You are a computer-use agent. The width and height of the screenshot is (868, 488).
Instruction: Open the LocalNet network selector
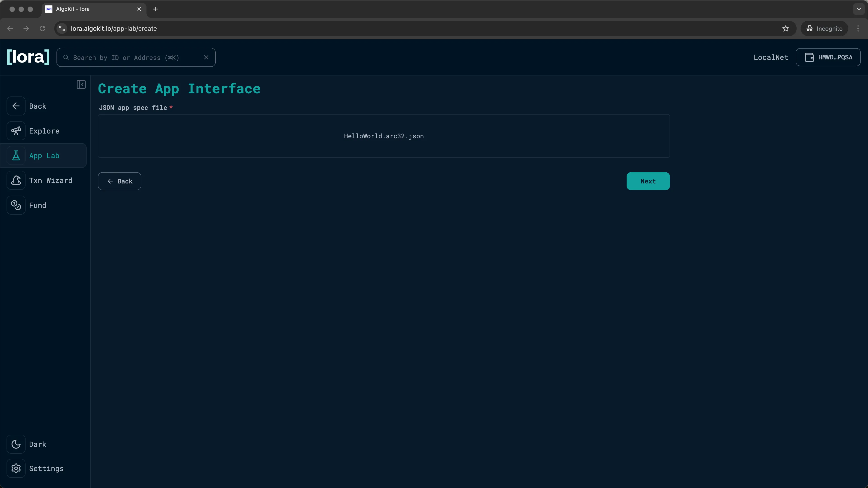[x=771, y=57]
